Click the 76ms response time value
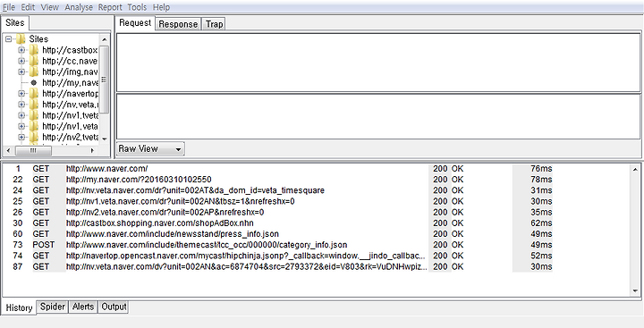This screenshot has width=644, height=328. 541,168
